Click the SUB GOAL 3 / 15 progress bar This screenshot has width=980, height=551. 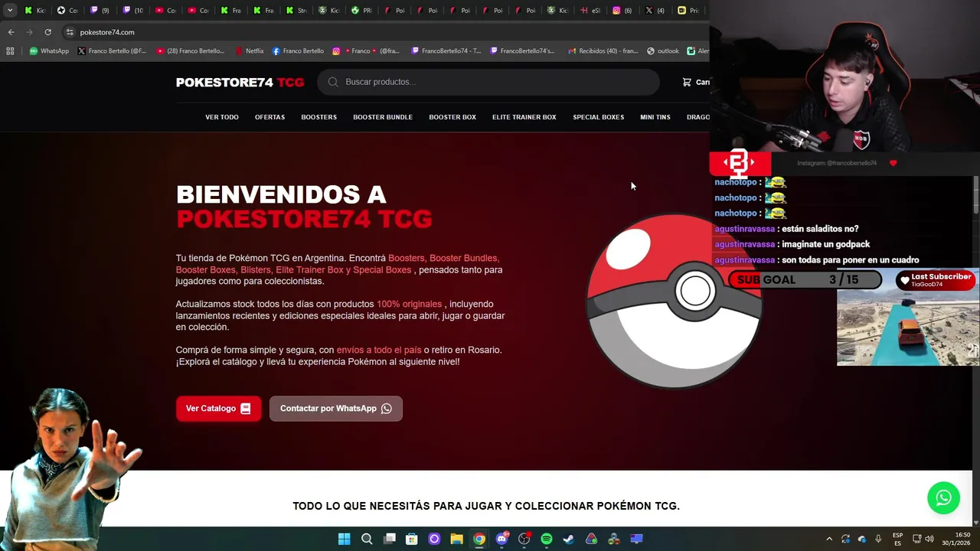(x=805, y=280)
